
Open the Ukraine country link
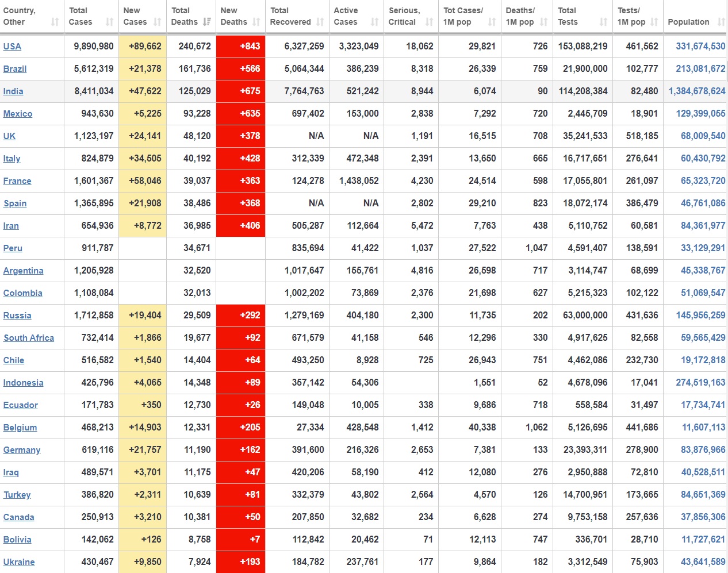click(19, 562)
